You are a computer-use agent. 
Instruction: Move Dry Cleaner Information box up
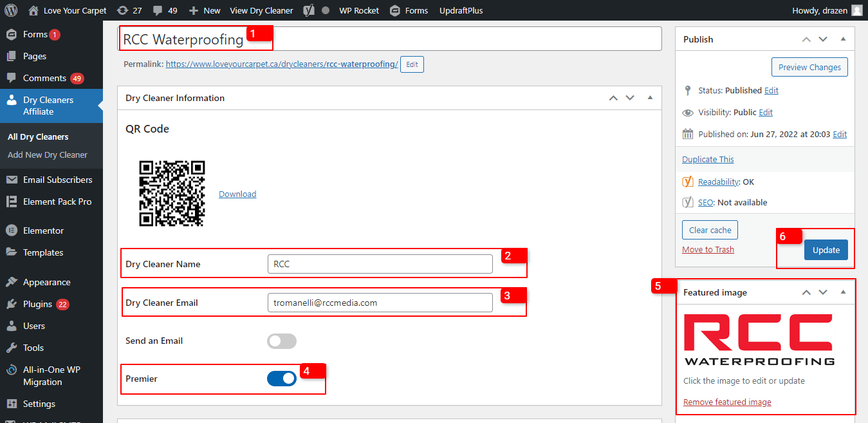click(x=613, y=98)
